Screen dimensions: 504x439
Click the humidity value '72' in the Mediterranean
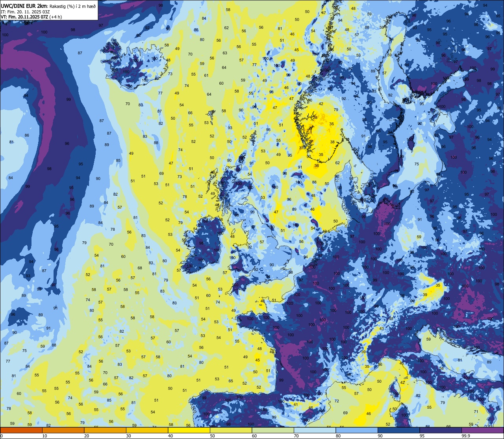337,401
